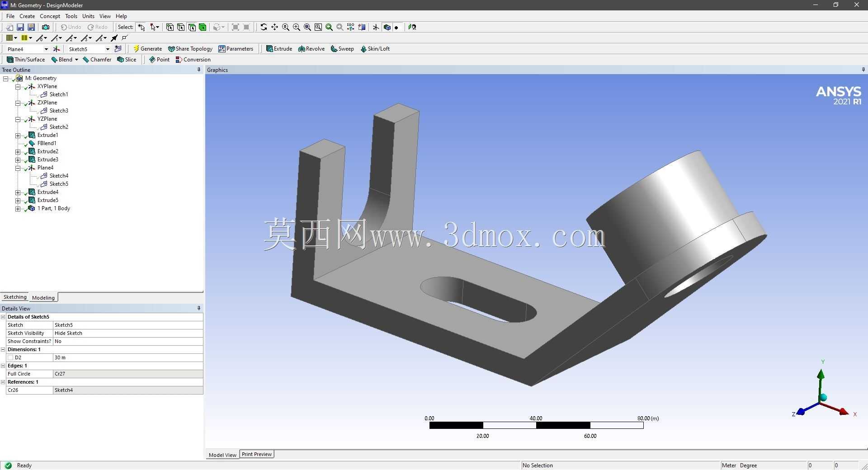Select Sketch4 in the tree outline

pos(59,176)
